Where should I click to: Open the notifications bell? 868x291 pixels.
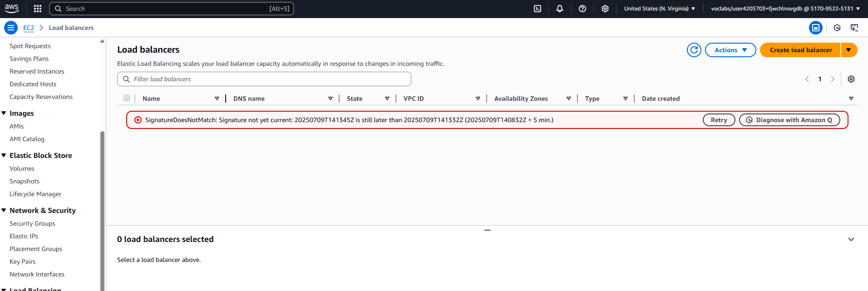(x=560, y=9)
